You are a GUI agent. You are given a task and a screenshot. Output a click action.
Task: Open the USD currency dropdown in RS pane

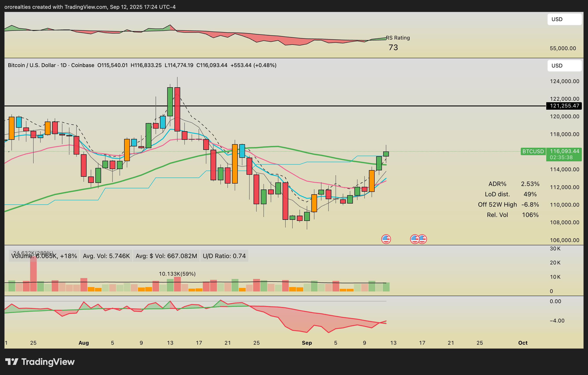click(564, 19)
